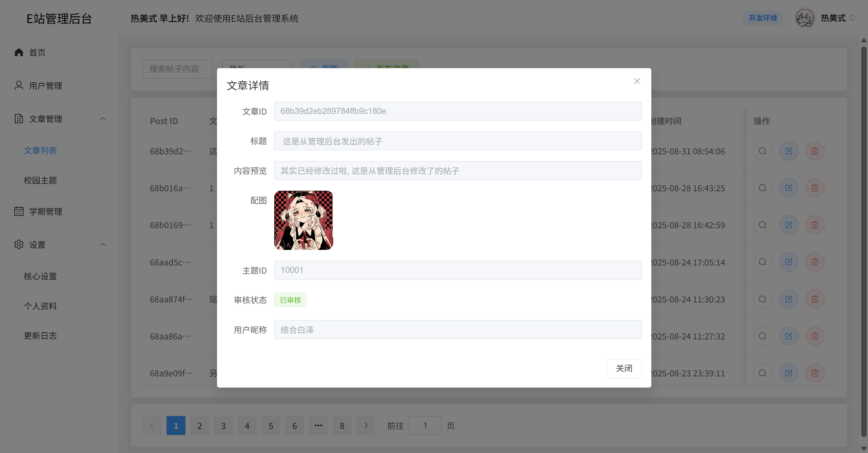Go to 更新日志 in sidebar

[x=40, y=336]
